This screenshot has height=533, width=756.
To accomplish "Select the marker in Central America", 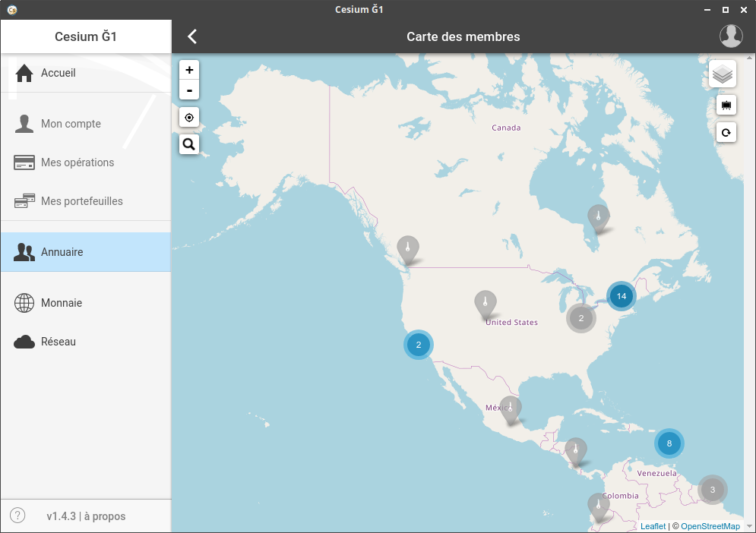I will click(576, 452).
